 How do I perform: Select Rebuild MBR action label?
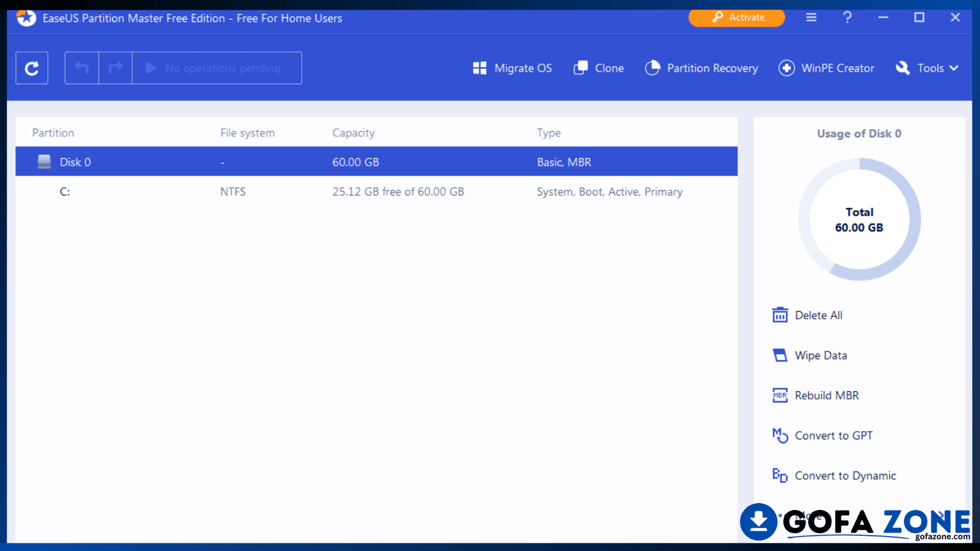[x=827, y=395]
